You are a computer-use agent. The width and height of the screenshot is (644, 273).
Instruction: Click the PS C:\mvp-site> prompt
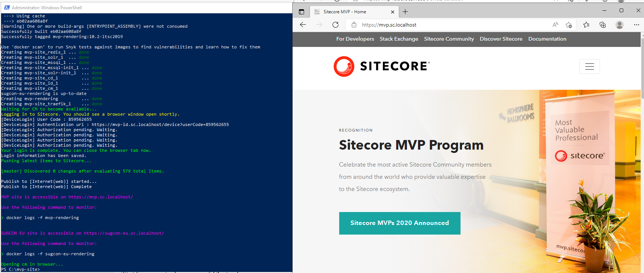tap(20, 269)
